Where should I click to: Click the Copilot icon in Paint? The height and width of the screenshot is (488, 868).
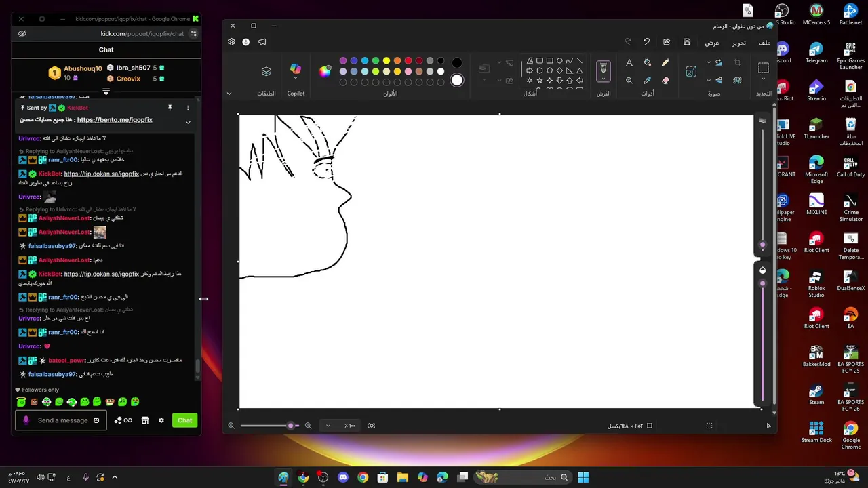(296, 70)
